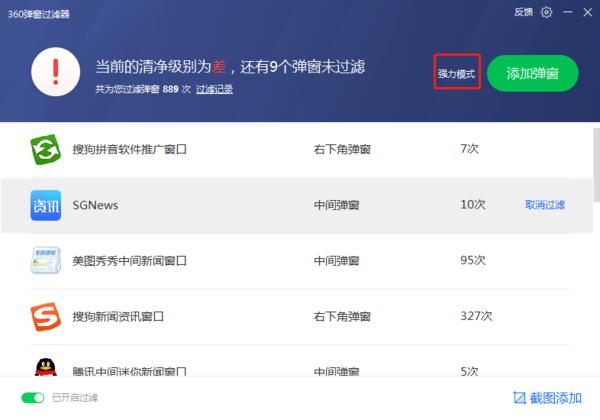Click the vertical list scrollbar thumb

(597, 165)
